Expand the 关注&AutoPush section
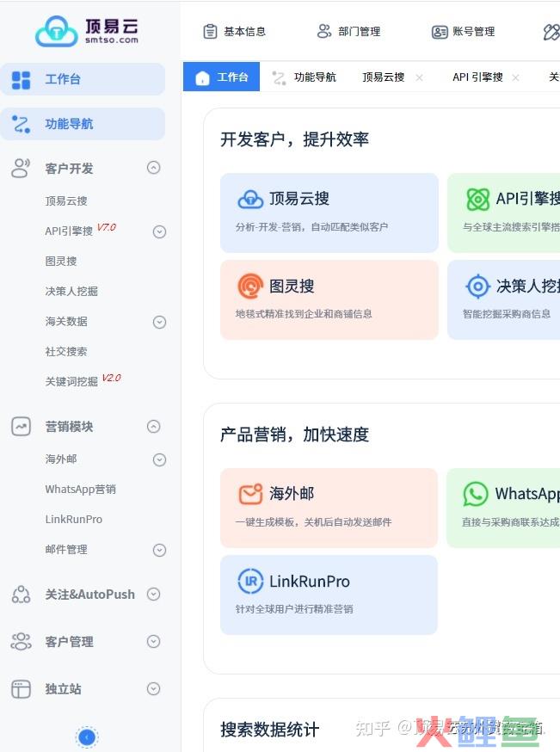560x752 pixels. 153,595
